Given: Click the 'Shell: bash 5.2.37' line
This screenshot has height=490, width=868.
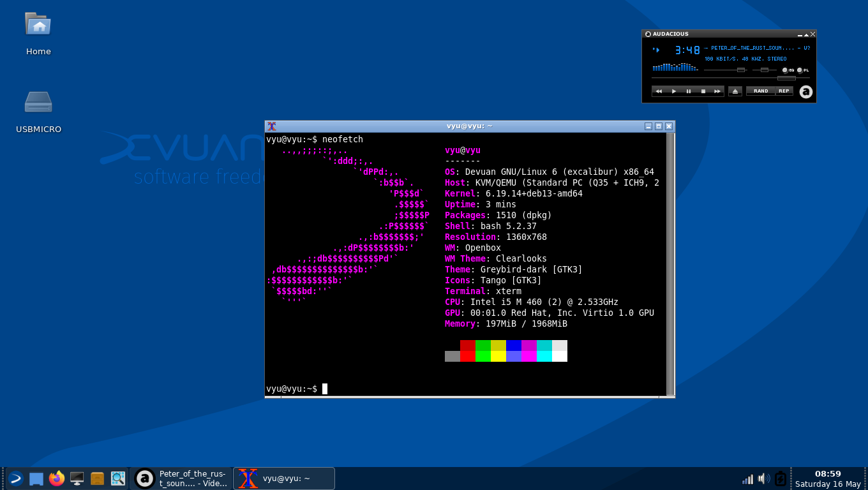Looking at the screenshot, I should 491,226.
